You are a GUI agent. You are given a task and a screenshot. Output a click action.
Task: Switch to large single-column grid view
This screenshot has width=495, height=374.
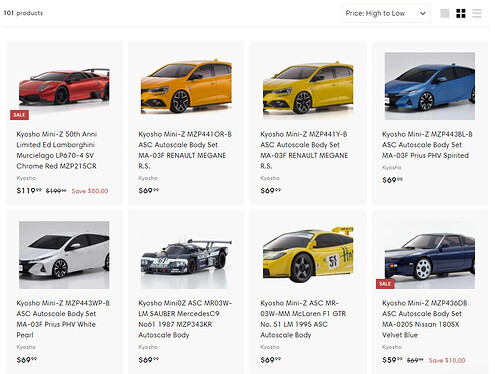tap(445, 13)
